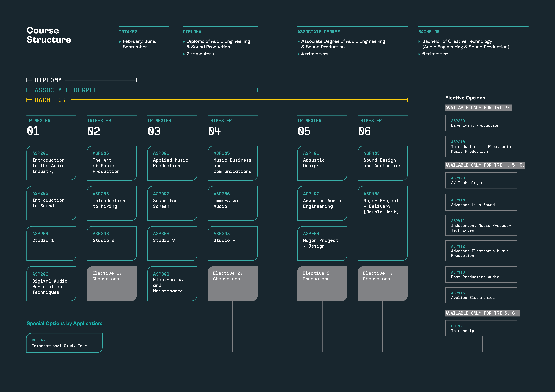Select the top DIPLOMA column heading

192,32
